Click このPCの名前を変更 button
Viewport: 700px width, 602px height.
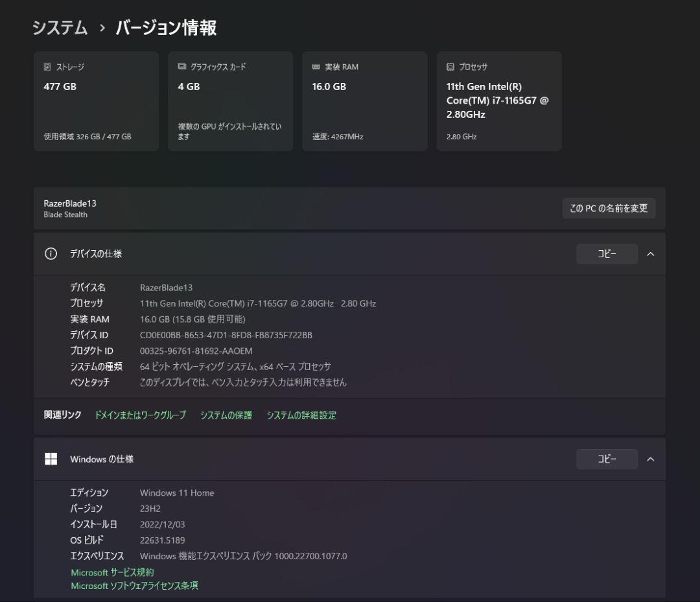[x=609, y=208]
